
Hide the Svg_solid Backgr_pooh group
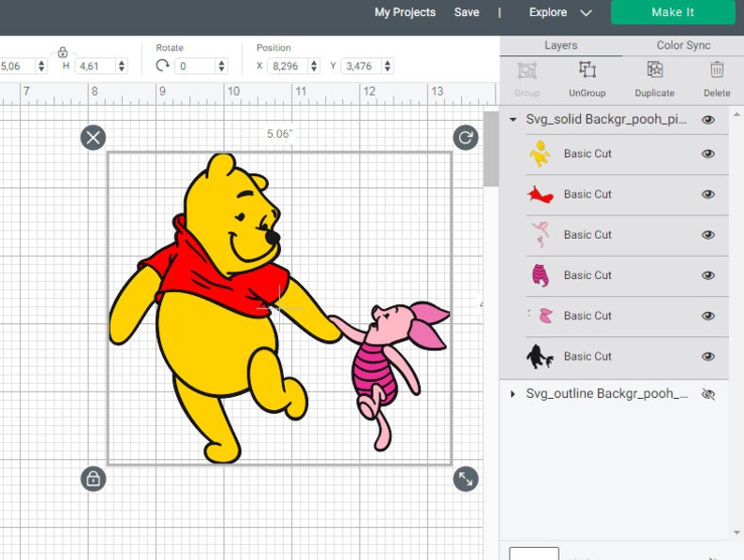708,120
